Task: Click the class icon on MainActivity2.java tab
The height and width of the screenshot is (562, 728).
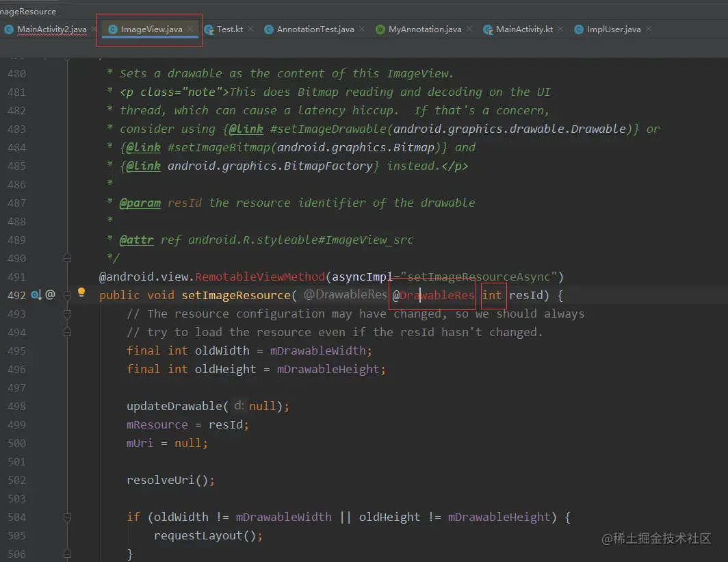Action: click(x=9, y=29)
